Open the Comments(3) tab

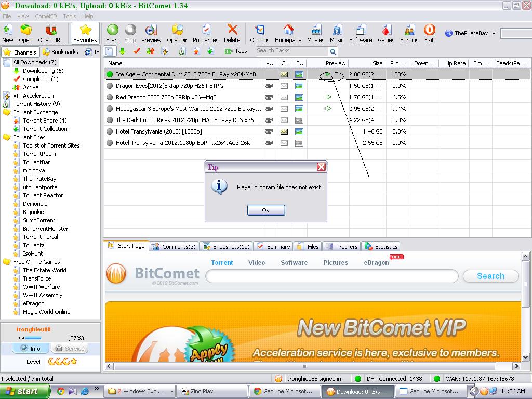point(174,247)
